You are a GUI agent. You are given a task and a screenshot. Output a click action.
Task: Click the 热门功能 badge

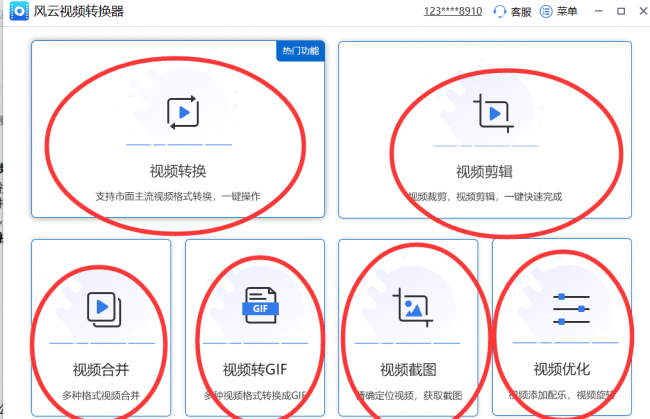coord(301,51)
